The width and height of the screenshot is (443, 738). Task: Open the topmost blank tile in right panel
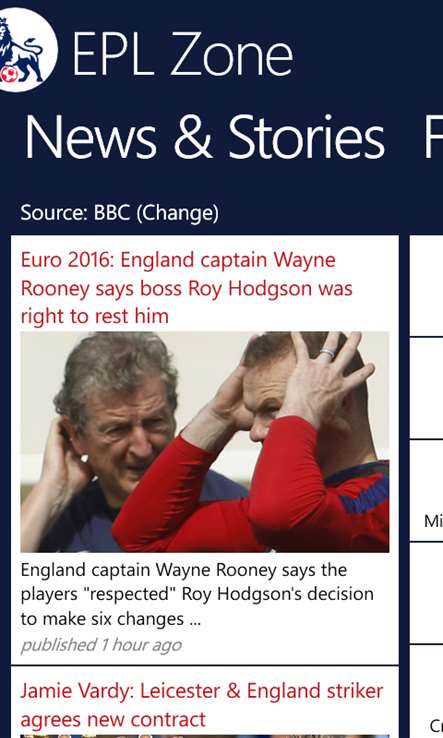427,286
